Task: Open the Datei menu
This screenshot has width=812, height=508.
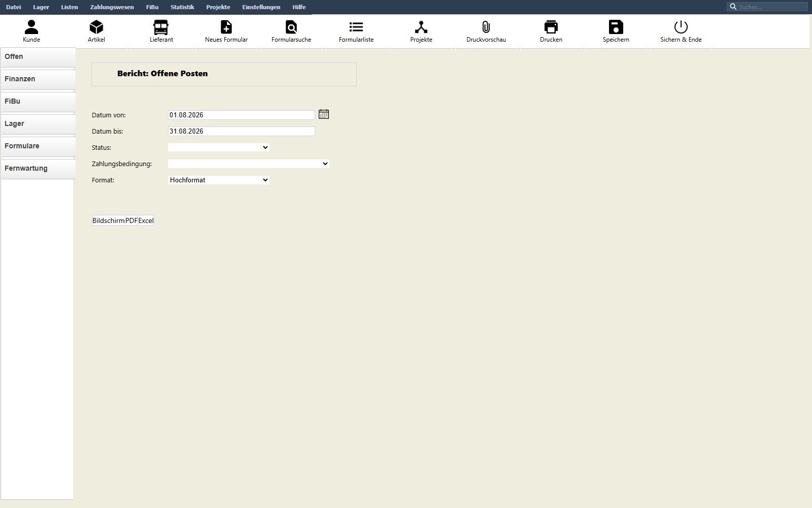Action: pos(14,7)
